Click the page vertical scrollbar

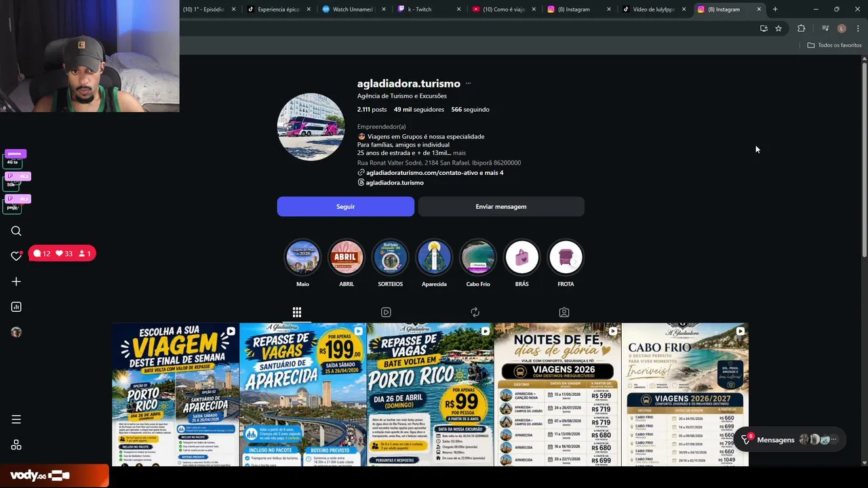865,159
